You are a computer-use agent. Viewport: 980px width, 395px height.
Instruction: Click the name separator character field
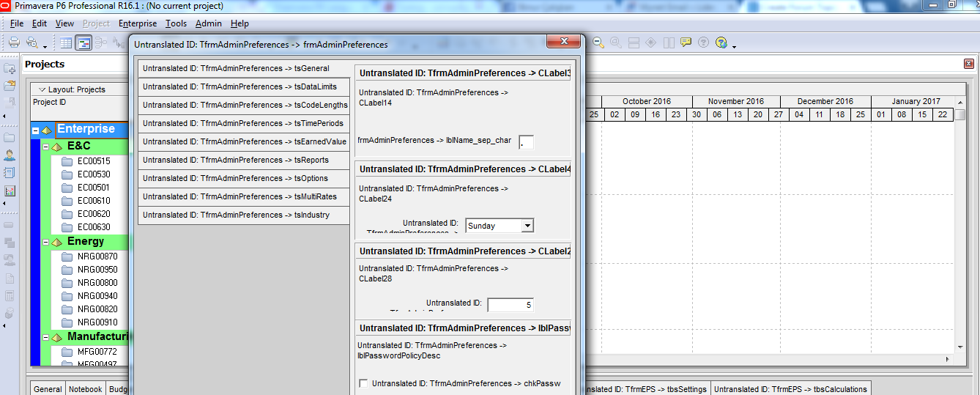(526, 142)
